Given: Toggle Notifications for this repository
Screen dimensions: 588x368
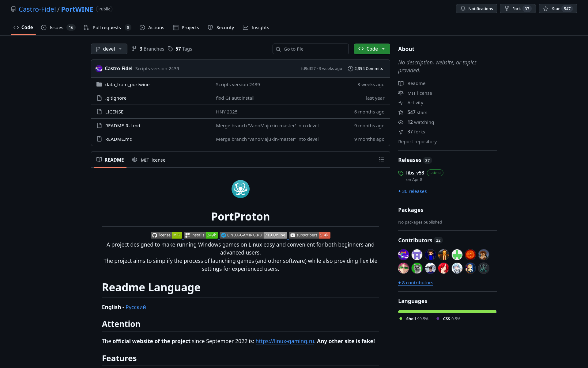Looking at the screenshot, I should click(477, 9).
